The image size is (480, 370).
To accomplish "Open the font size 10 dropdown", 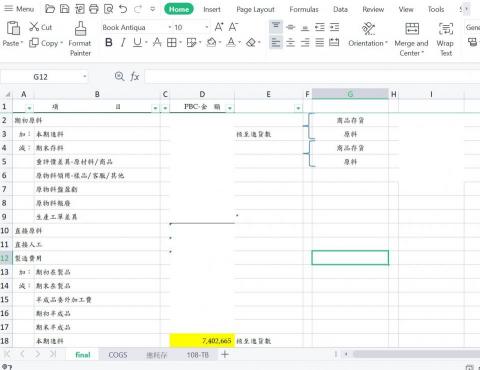I will 207,27.
